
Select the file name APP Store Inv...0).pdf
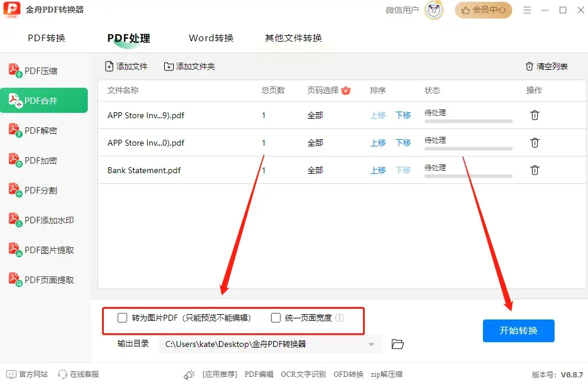146,143
